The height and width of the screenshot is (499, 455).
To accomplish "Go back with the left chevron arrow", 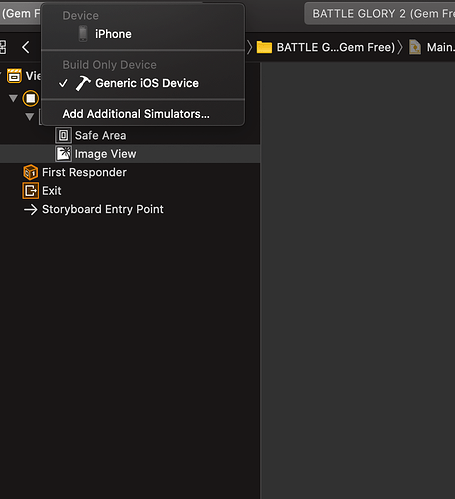I will click(25, 47).
